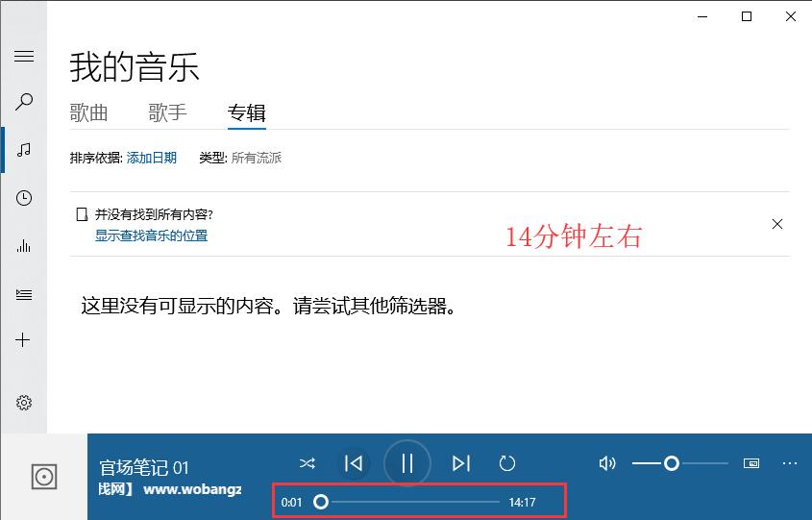Open the 添加日期 sort dropdown
The image size is (812, 520).
click(x=152, y=158)
